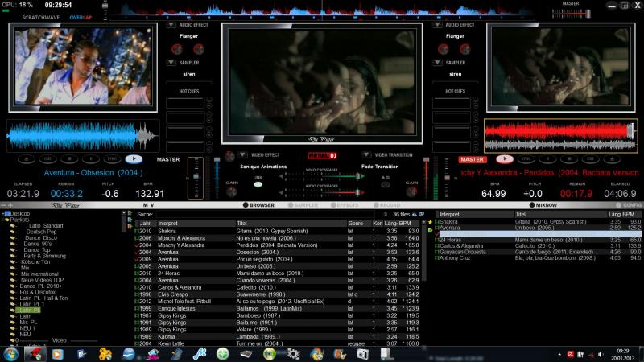Sync the right deck tempo
Image resolution: width=644 pixels, height=362 pixels.
(x=526, y=159)
